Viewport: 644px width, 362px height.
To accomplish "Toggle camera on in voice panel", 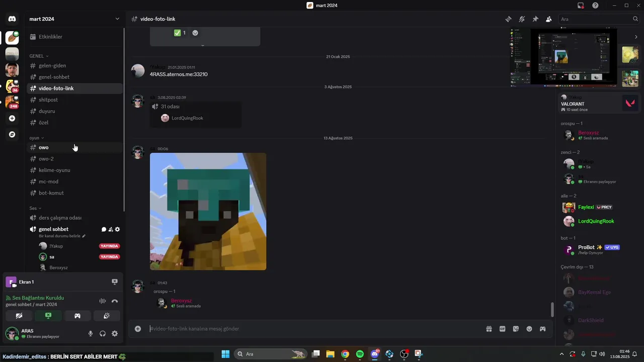I will 19,316.
